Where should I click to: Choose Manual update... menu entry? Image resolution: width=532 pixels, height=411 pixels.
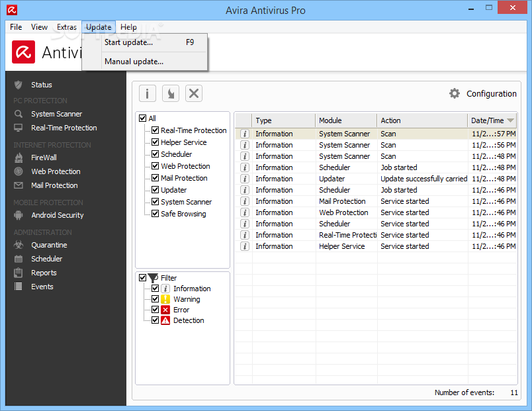pos(144,62)
